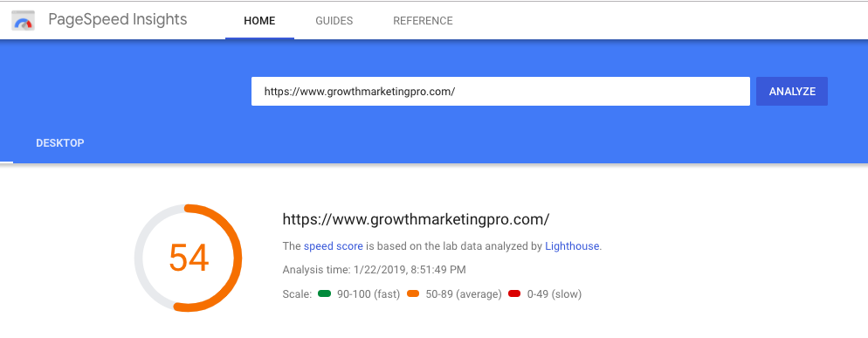Click the green fast scale swatch
This screenshot has width=868, height=338.
pyautogui.click(x=324, y=293)
